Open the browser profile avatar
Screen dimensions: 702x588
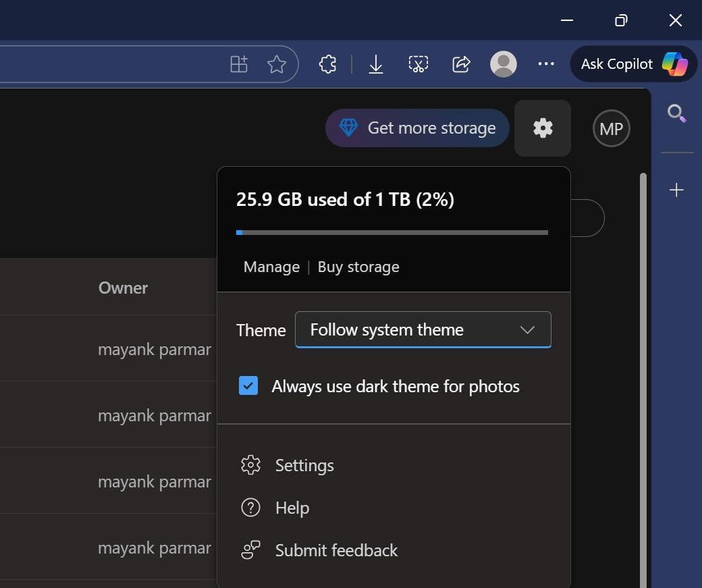point(503,64)
